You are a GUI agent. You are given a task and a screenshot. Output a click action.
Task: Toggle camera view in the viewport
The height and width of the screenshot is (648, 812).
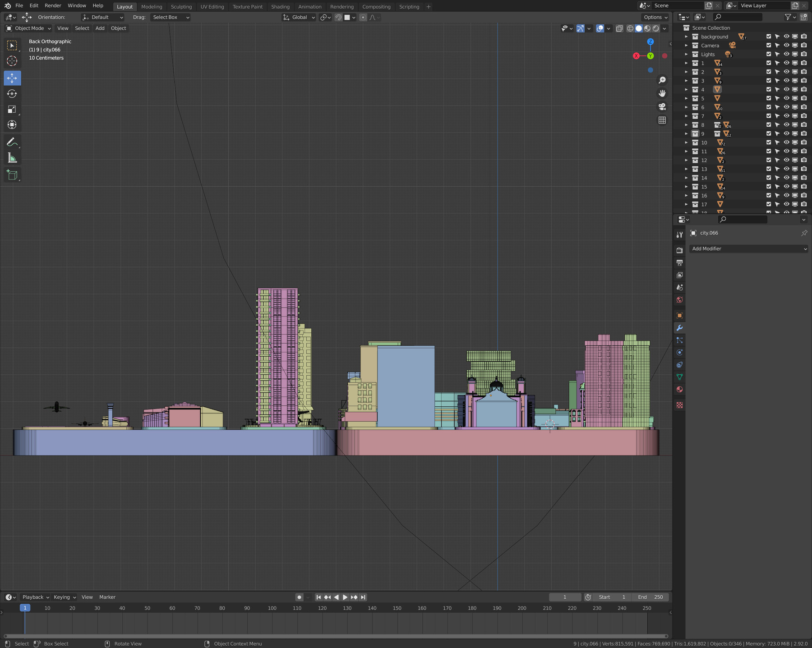(x=662, y=107)
